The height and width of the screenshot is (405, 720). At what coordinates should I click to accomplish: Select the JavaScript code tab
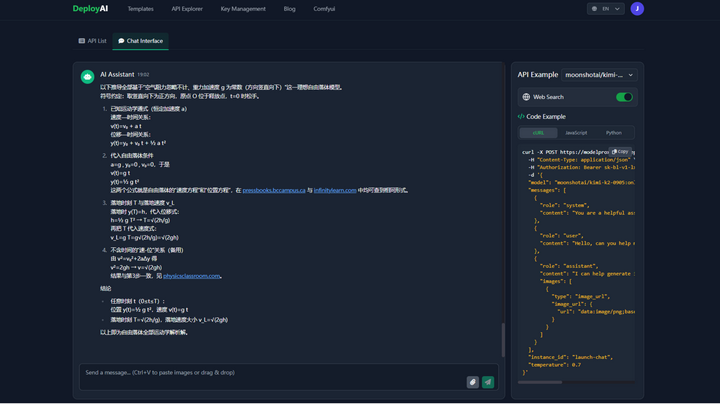(576, 133)
